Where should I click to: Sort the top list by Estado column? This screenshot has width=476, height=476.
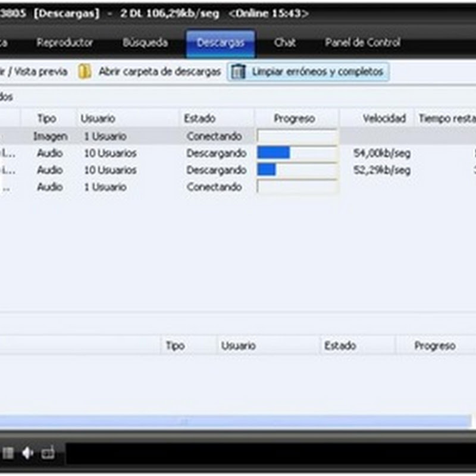[200, 118]
